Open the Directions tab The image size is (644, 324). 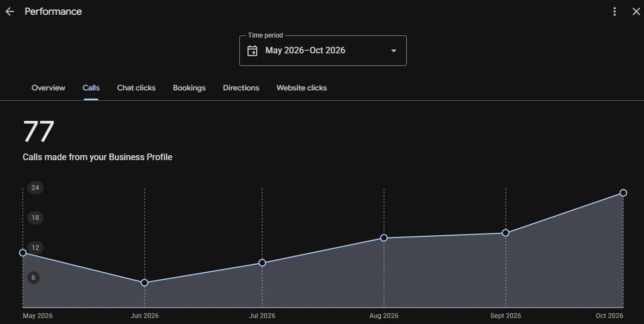240,88
